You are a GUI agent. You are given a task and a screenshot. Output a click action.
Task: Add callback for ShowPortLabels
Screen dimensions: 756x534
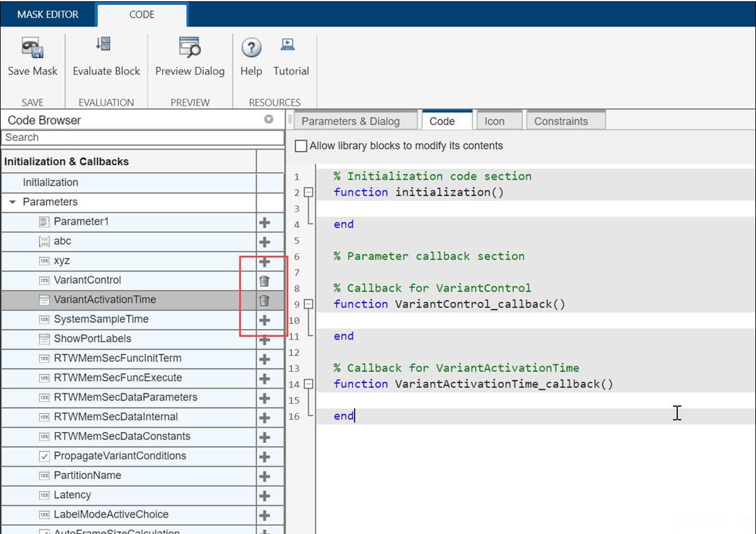tap(265, 340)
